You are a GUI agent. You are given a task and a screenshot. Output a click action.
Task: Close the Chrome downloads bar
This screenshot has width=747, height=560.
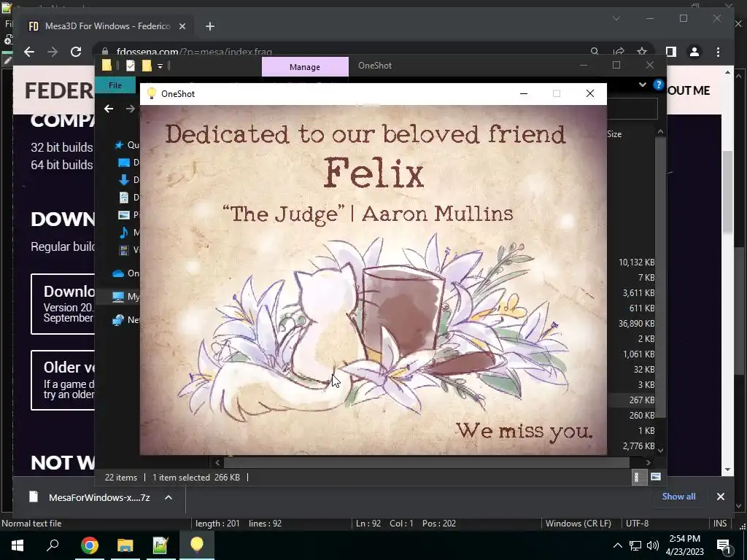point(720,497)
